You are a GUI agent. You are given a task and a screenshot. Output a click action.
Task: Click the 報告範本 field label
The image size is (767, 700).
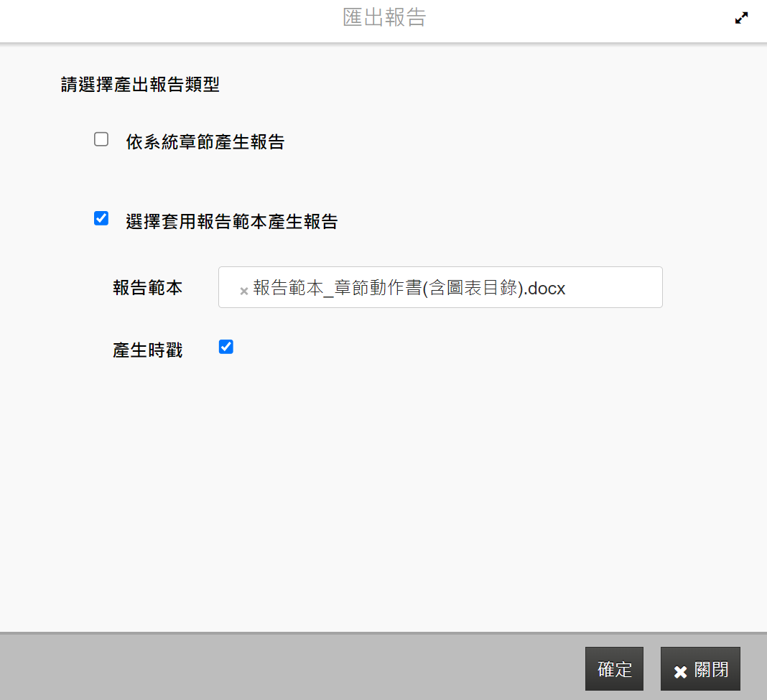(x=147, y=289)
